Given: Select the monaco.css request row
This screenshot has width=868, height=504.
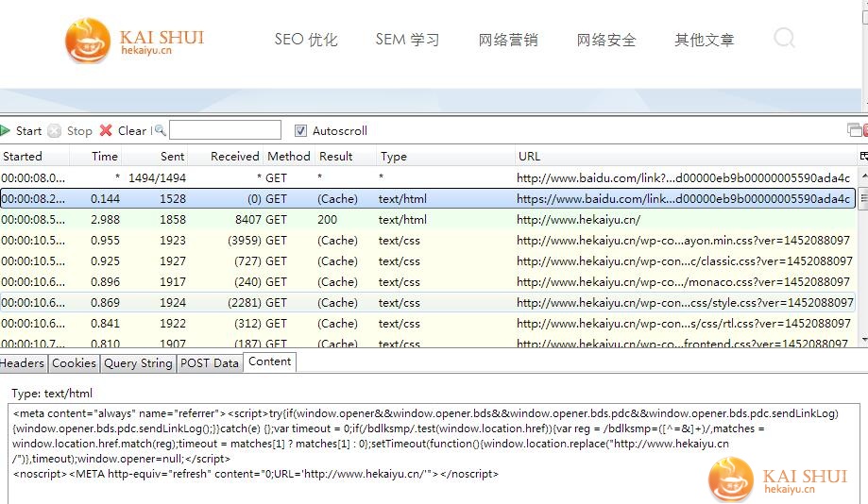Looking at the screenshot, I should (x=428, y=281).
